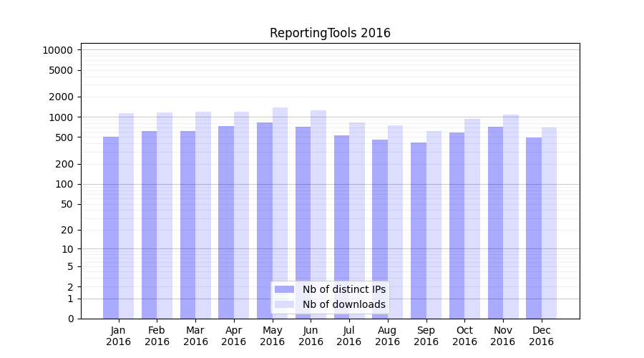Select the 1000 y-axis tick label

click(60, 117)
